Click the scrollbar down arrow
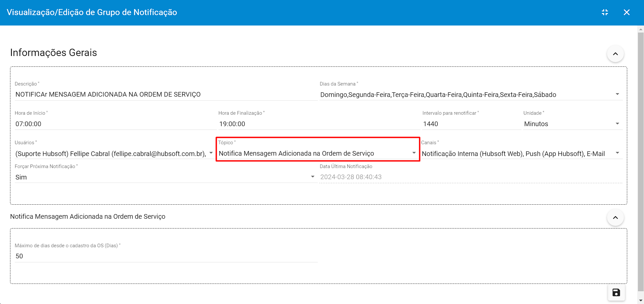 tap(641, 301)
